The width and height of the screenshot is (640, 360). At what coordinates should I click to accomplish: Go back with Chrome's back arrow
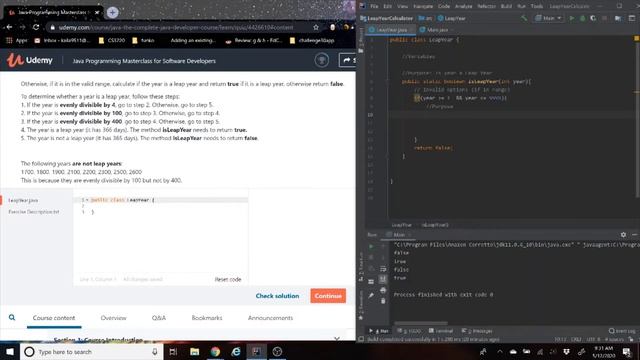[9, 27]
